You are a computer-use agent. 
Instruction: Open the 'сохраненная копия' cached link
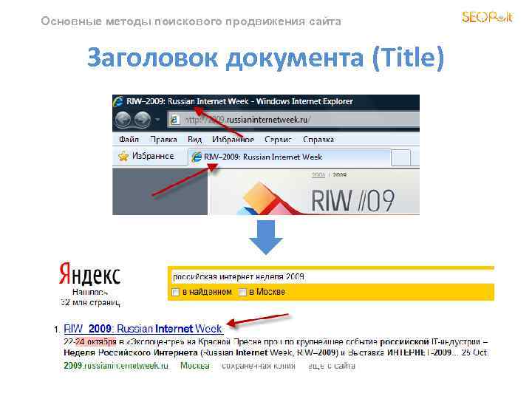(x=259, y=366)
